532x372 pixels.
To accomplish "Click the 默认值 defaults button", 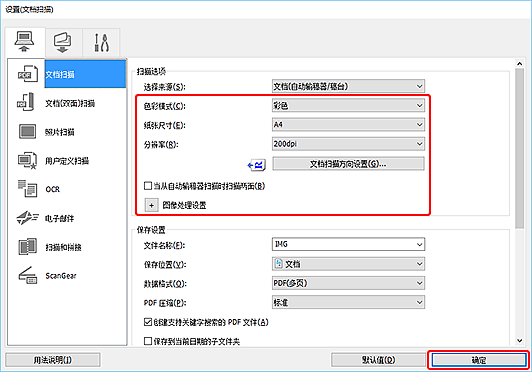I will (x=378, y=360).
